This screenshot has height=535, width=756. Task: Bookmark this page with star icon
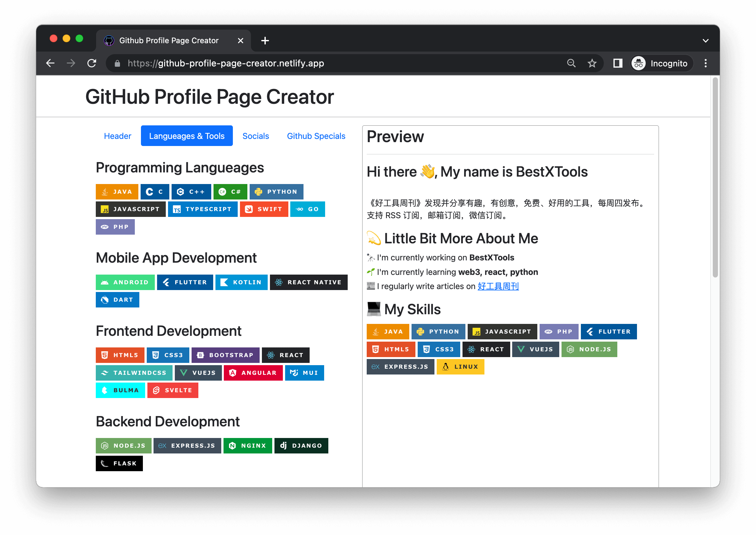(x=592, y=63)
